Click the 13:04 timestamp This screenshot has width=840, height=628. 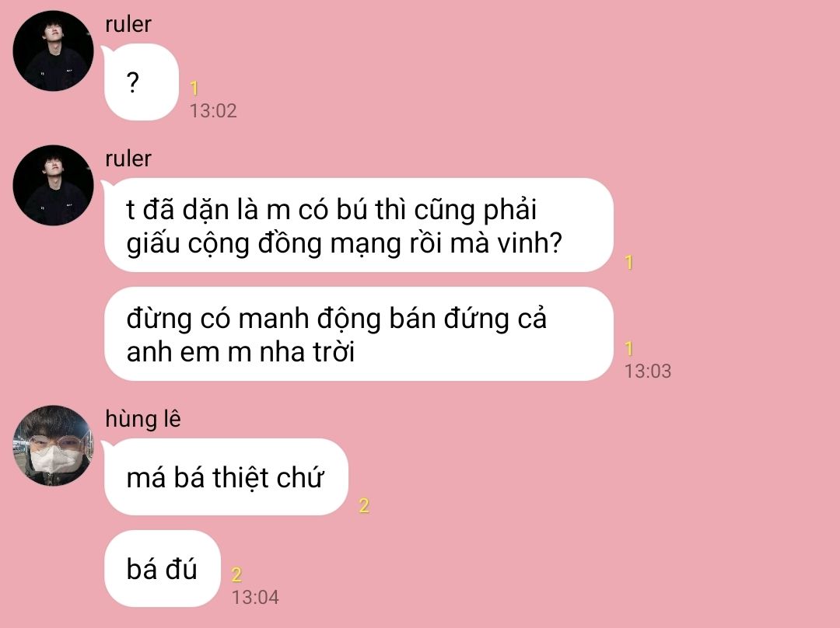(255, 598)
